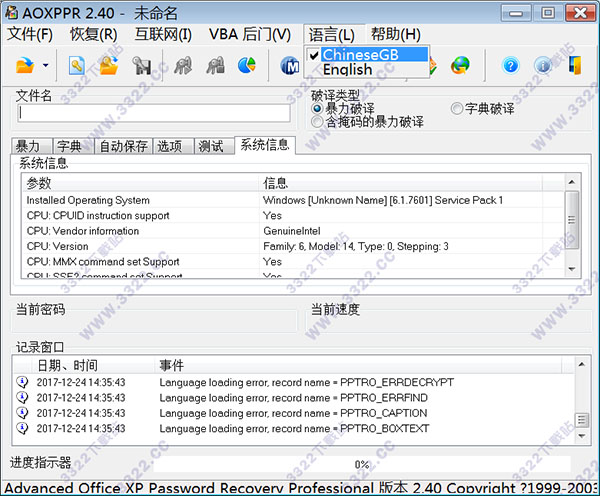The width and height of the screenshot is (600, 496).
Task: Switch to the 暴力 tab
Action: pos(31,146)
